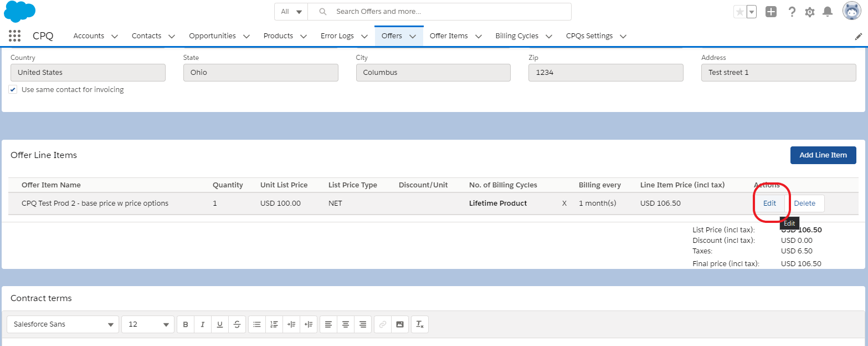
Task: Click the Country field showing United States
Action: 88,73
